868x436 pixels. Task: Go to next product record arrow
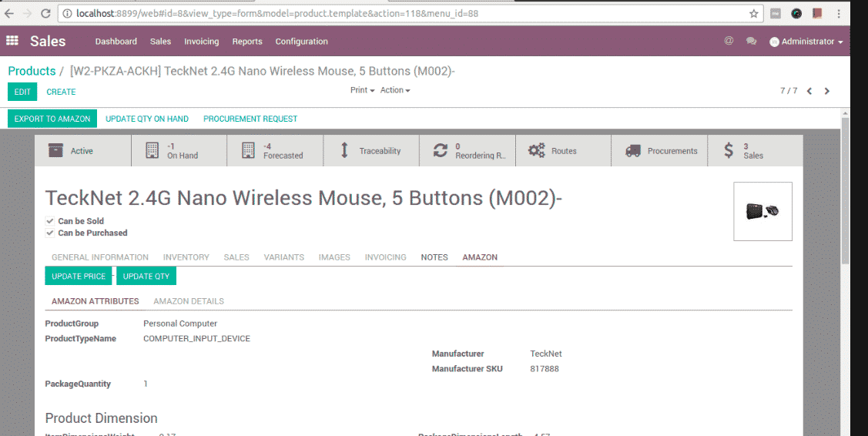[x=827, y=91]
